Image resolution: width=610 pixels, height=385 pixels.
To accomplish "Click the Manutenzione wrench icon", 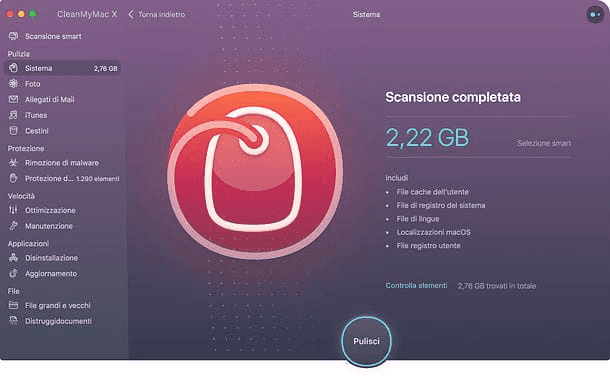I will coord(13,226).
